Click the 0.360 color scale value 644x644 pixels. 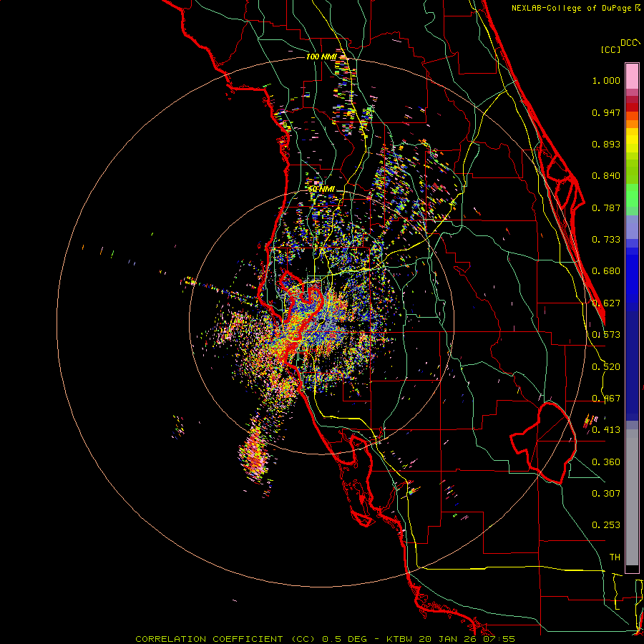606,462
